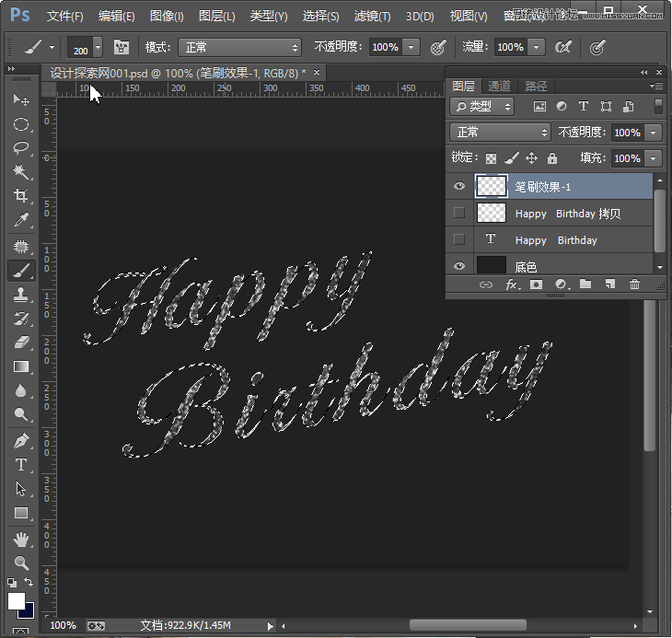Screen dimensions: 672x638
Task: Select the Gradient tool
Action: (x=20, y=366)
